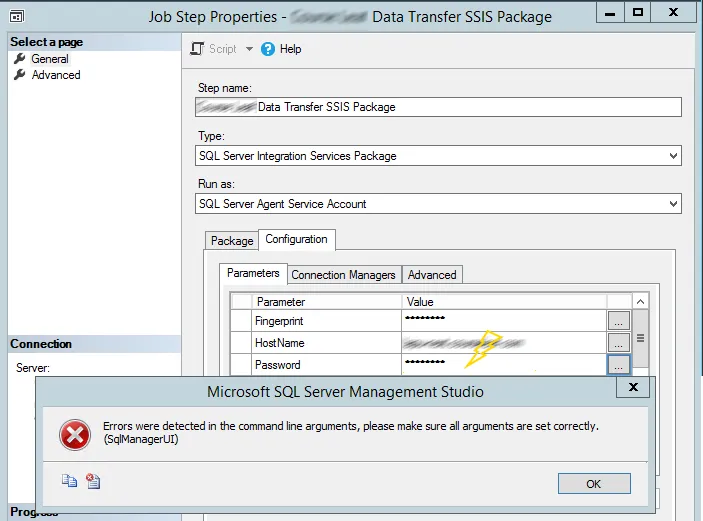Switch to the Configuration tab
The width and height of the screenshot is (703, 521).
click(x=296, y=239)
